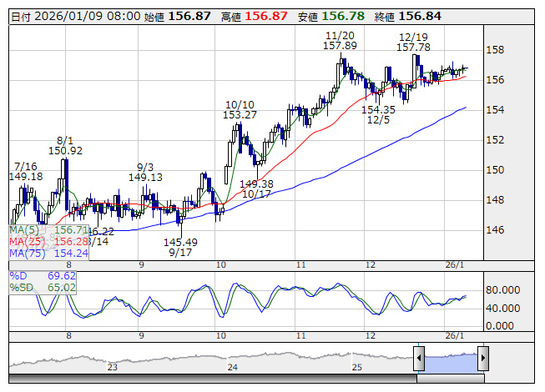Click the MA(5) legend label
Screen dimensions: 545x392
coord(25,229)
